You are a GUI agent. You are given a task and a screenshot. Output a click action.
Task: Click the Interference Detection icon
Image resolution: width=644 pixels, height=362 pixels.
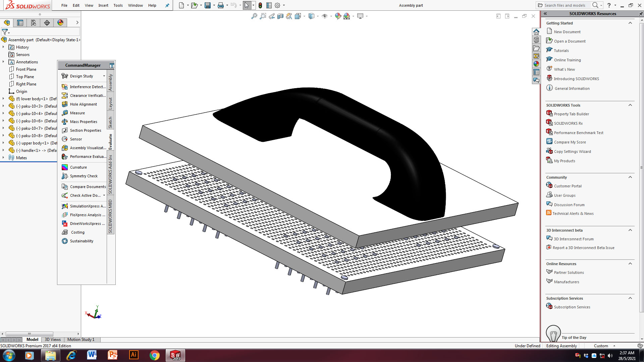point(65,87)
